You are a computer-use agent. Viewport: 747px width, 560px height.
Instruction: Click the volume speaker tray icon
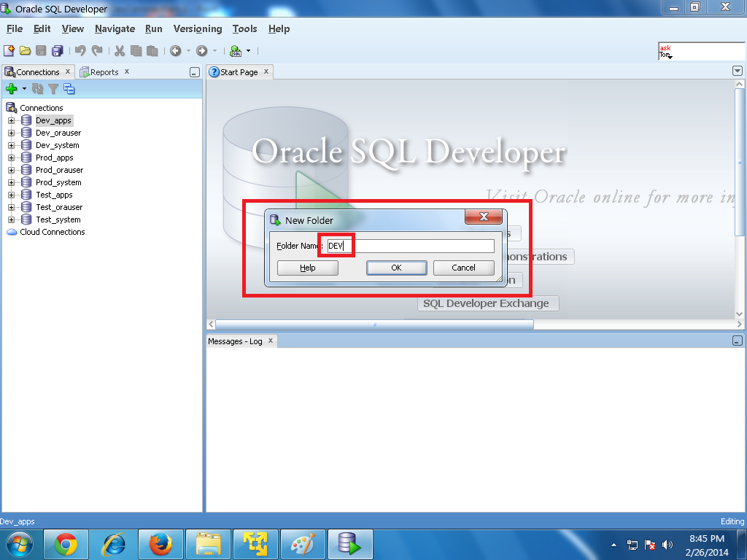click(x=667, y=545)
